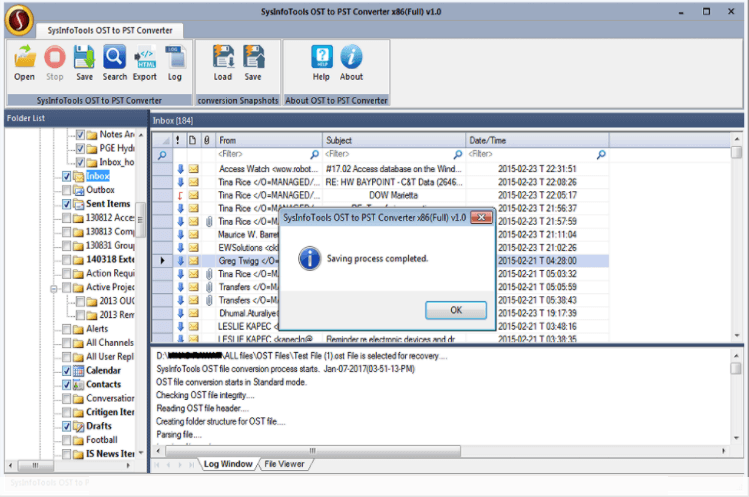
Task: Select the 140318 Exte folder
Action: 110,259
